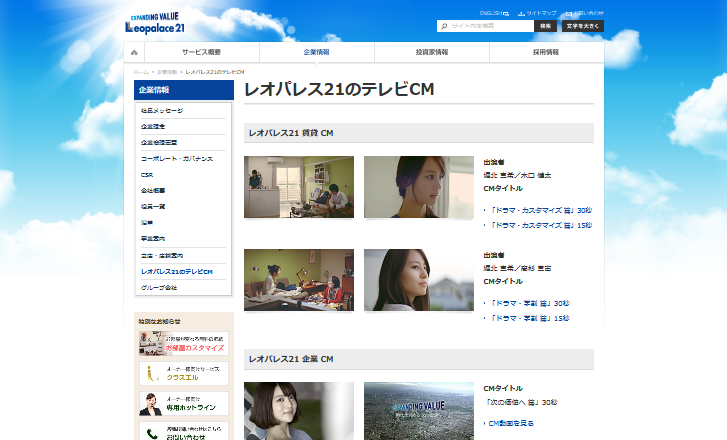Click the 文字を大きく text size button
The height and width of the screenshot is (440, 727).
[x=583, y=26]
